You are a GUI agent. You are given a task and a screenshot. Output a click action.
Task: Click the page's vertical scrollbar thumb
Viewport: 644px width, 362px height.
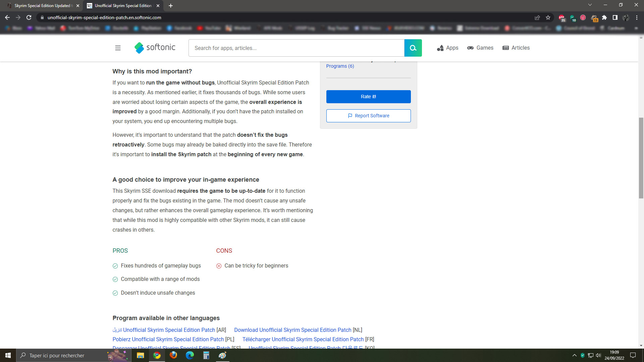pyautogui.click(x=641, y=158)
